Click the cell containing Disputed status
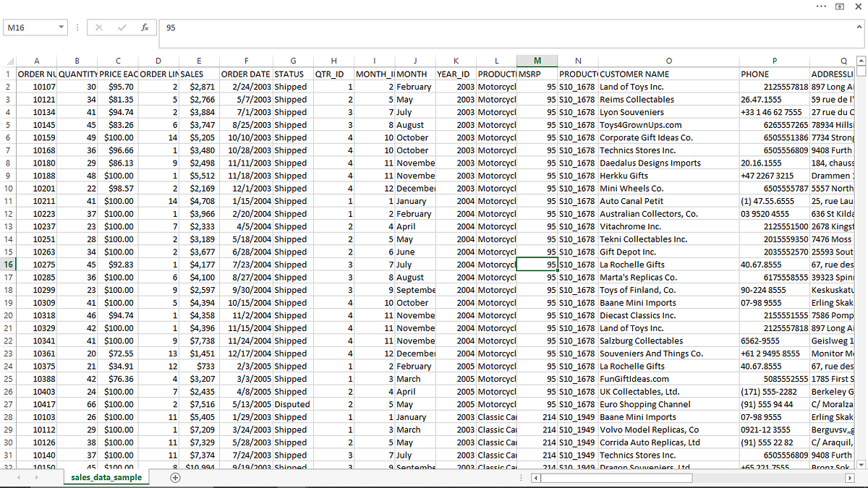Screen dimensions: 868x488 tap(292, 404)
